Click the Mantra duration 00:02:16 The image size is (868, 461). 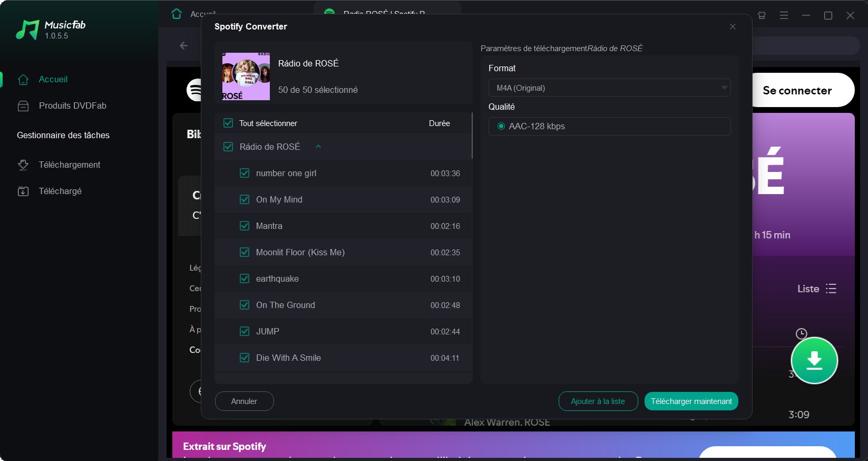coord(445,226)
